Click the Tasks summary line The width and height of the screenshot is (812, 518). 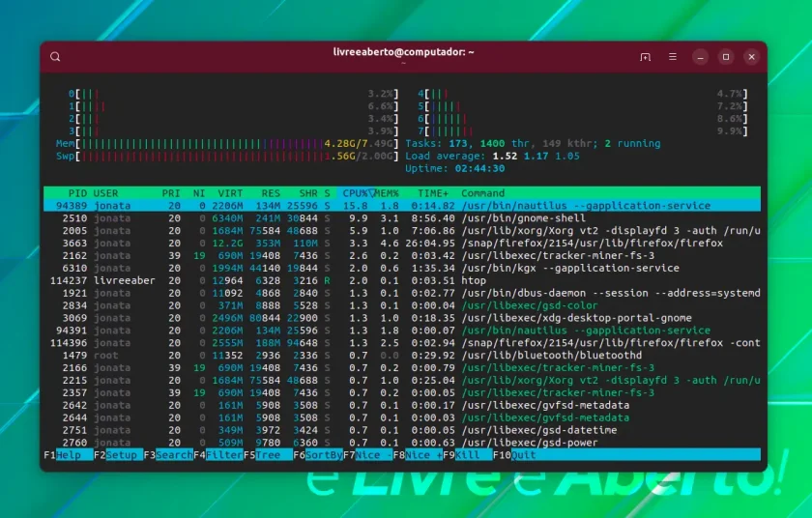(x=533, y=143)
